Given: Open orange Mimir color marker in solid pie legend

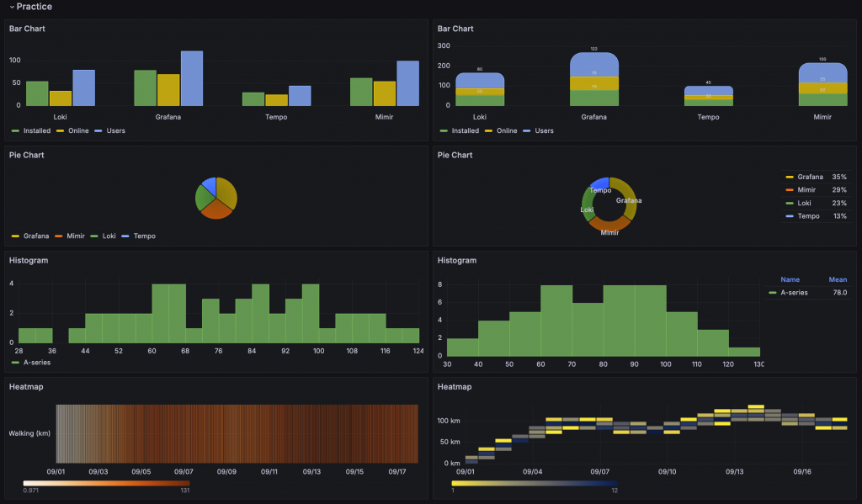Looking at the screenshot, I should point(58,236).
